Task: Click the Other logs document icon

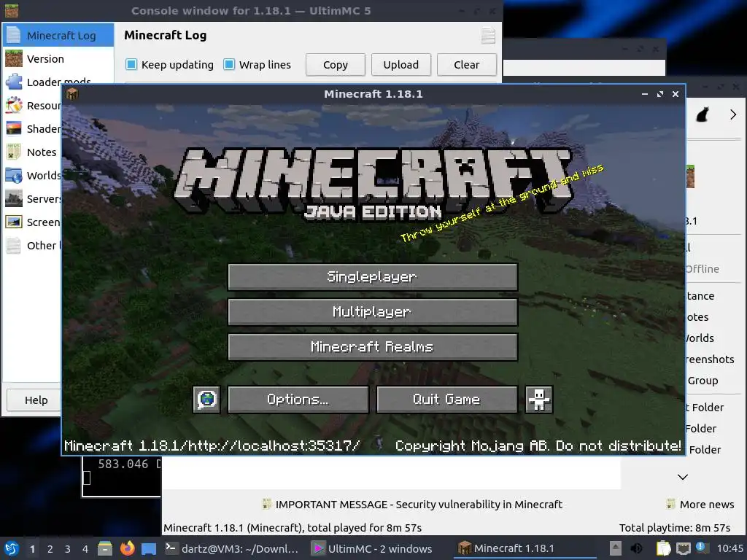Action: [14, 245]
